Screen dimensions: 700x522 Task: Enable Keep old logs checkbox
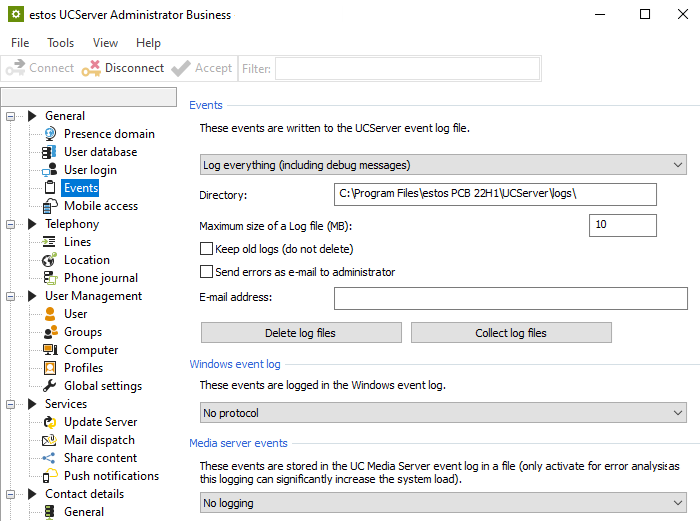pyautogui.click(x=207, y=249)
